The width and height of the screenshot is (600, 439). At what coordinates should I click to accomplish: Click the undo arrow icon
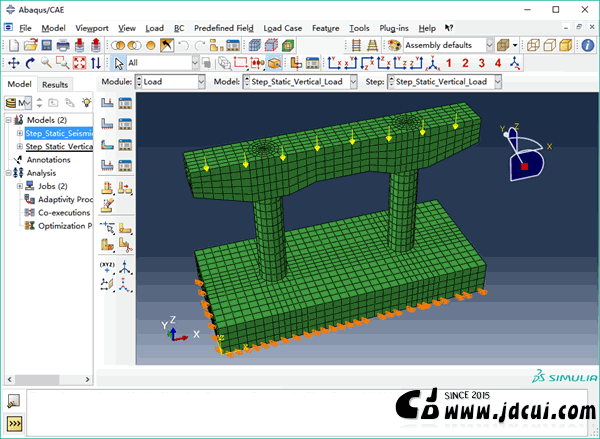click(184, 46)
